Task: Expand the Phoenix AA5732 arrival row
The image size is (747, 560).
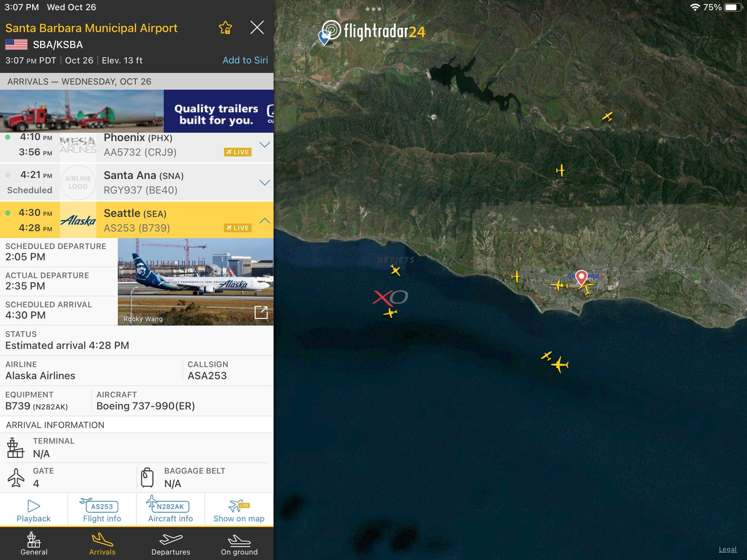Action: 264,145
